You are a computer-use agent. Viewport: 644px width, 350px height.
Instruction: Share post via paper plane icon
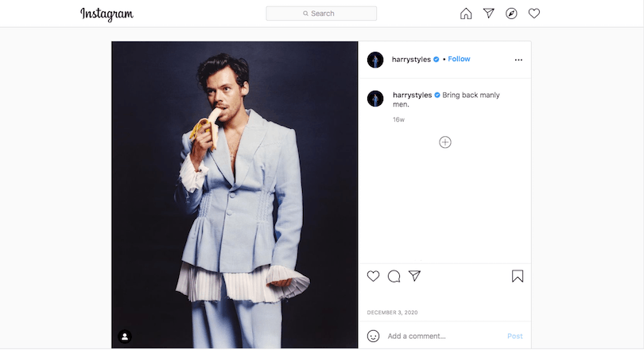(x=414, y=276)
